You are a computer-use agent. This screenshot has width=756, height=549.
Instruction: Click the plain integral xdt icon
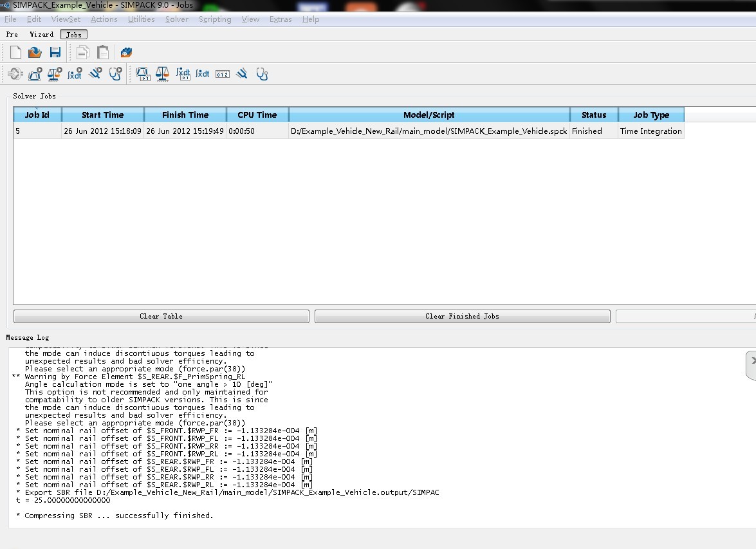203,74
